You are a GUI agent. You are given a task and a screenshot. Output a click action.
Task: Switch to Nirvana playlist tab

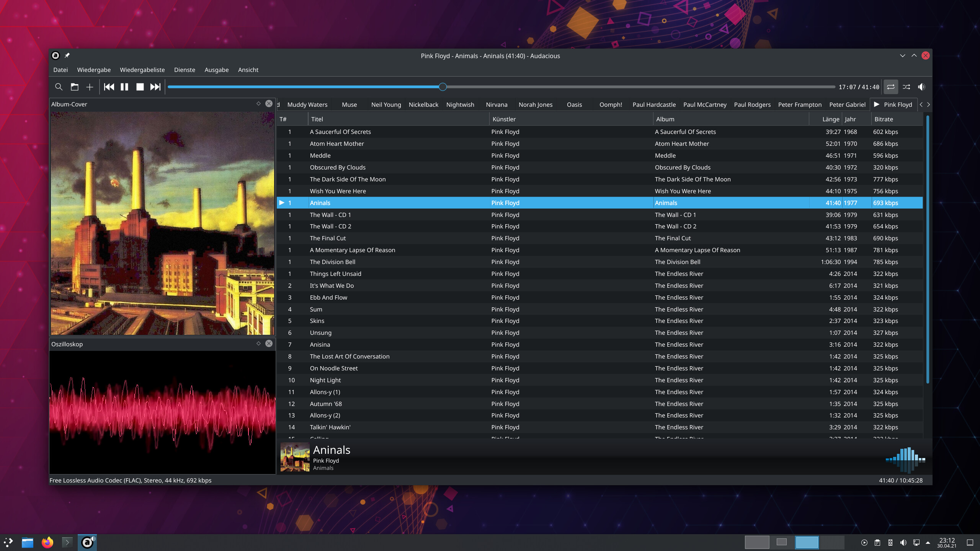pos(497,104)
